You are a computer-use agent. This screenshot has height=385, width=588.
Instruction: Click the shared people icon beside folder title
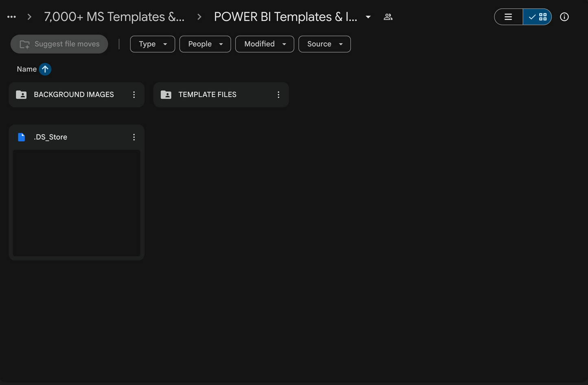pyautogui.click(x=388, y=17)
